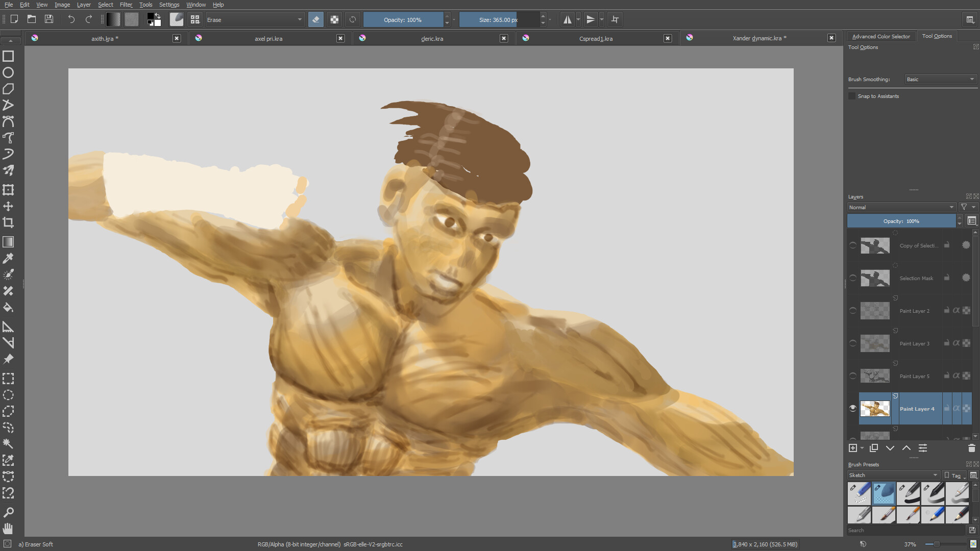Viewport: 980px width, 551px height.
Task: Select the Zoom tool
Action: (x=8, y=512)
